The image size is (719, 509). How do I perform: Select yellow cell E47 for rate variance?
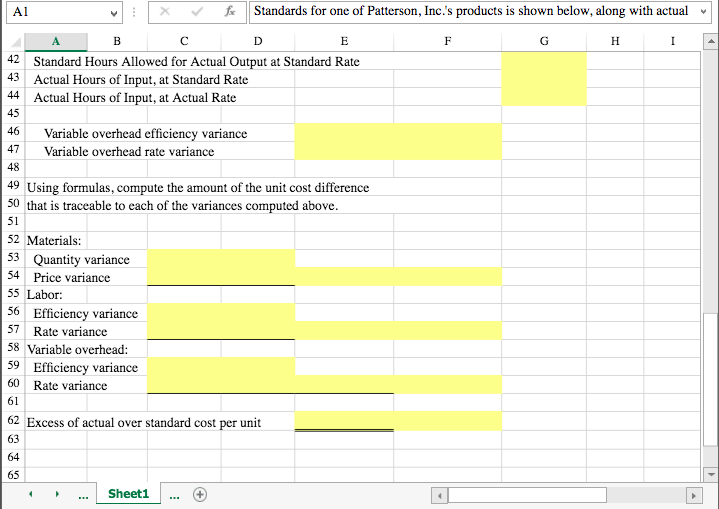point(344,151)
